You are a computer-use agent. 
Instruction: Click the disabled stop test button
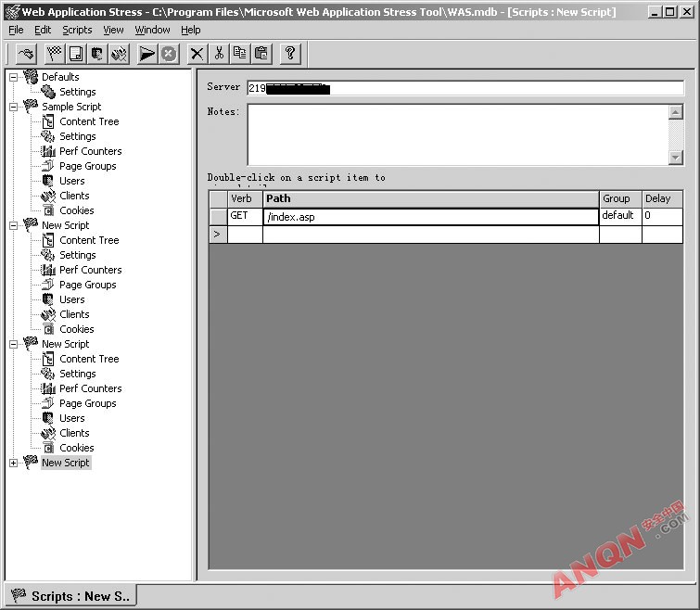pos(169,54)
